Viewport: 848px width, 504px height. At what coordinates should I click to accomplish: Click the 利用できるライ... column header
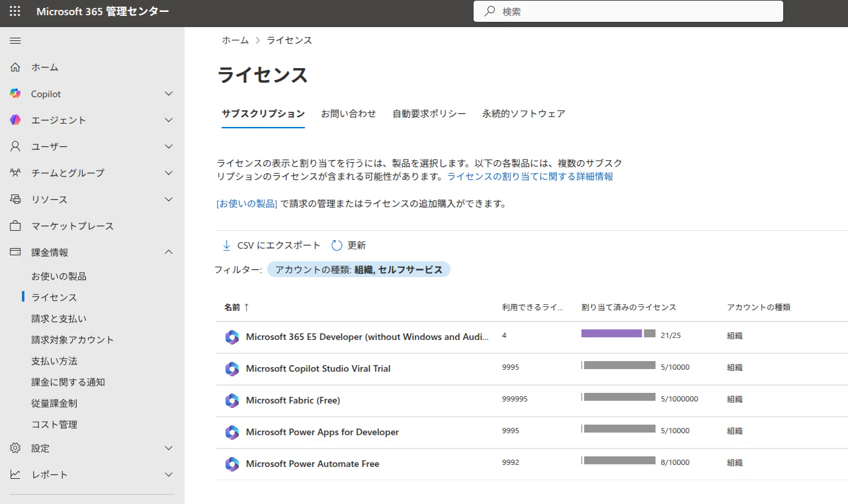pos(532,308)
